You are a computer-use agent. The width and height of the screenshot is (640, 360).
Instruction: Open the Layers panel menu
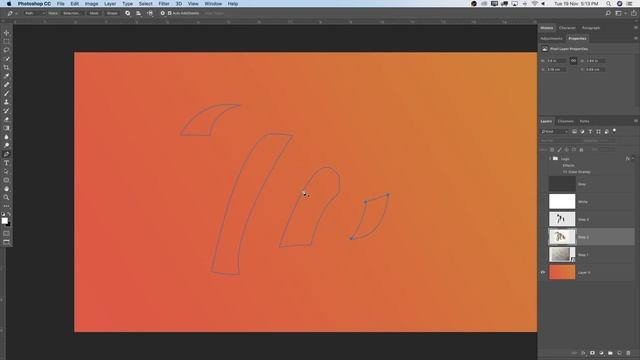[636, 121]
